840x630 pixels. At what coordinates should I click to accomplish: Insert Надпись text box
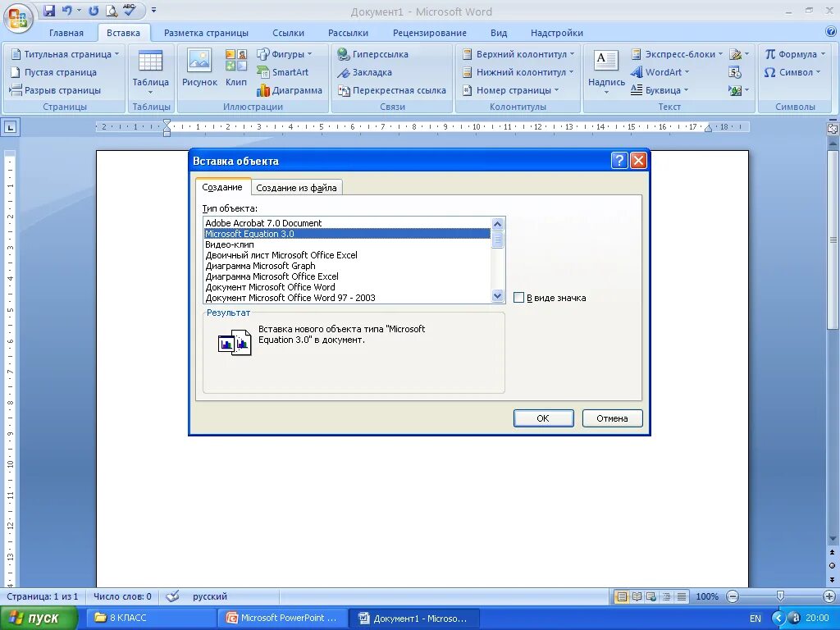(x=606, y=72)
